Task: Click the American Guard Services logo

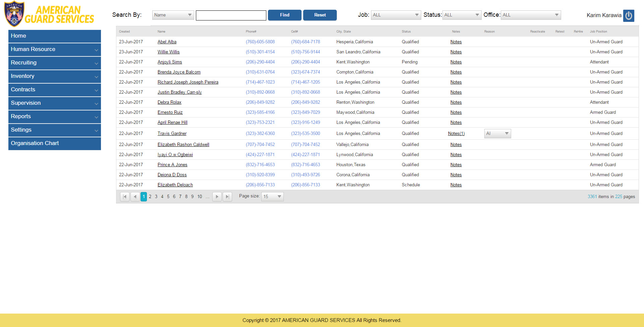Action: pos(49,15)
